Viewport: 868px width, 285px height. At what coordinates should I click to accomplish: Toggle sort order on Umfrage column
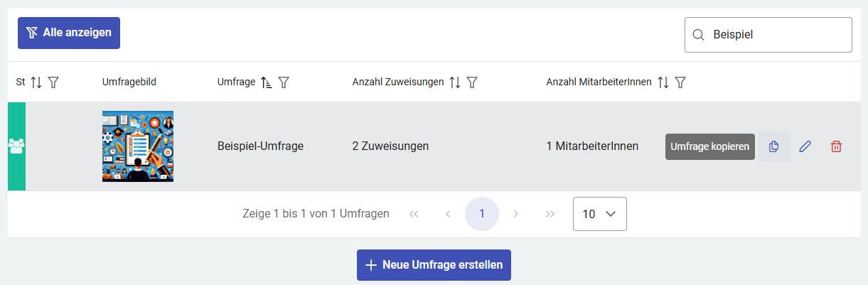pyautogui.click(x=267, y=82)
